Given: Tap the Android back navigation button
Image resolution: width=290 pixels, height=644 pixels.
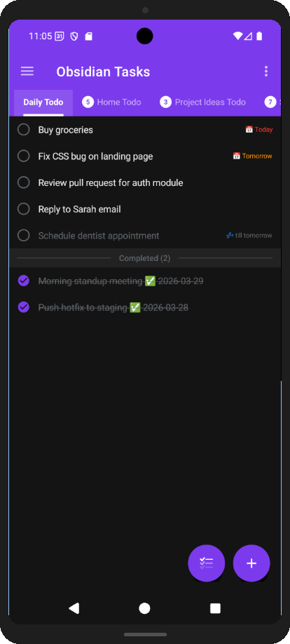Looking at the screenshot, I should click(74, 608).
